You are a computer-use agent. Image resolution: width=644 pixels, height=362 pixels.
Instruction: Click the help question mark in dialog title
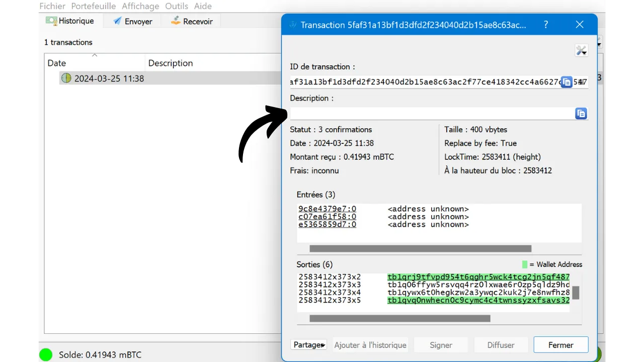(546, 25)
